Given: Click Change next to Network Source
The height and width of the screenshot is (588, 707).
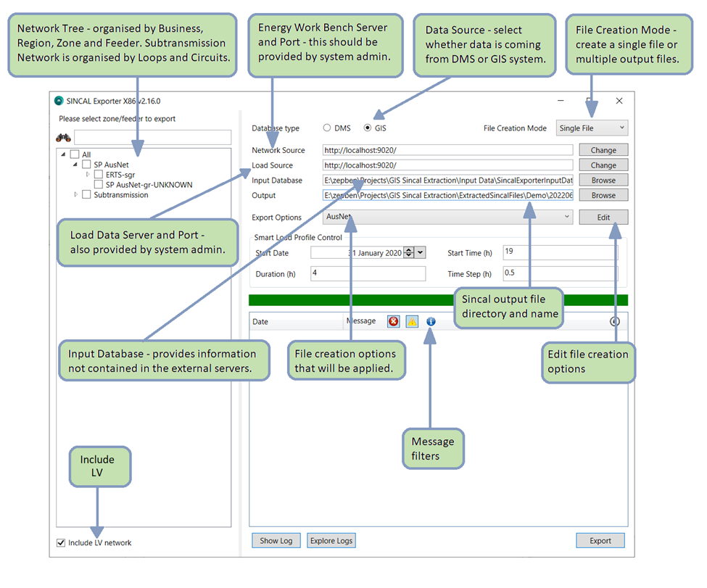Looking at the screenshot, I should point(603,150).
